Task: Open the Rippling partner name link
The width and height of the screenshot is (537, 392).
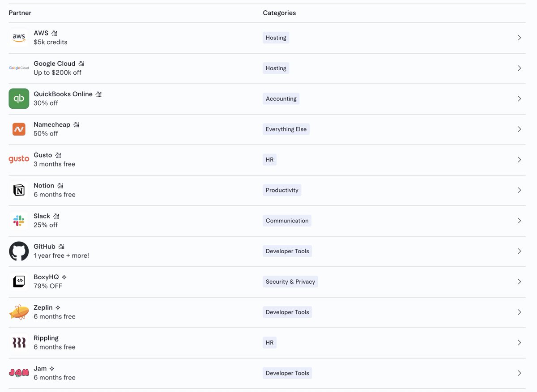Action: (x=46, y=338)
